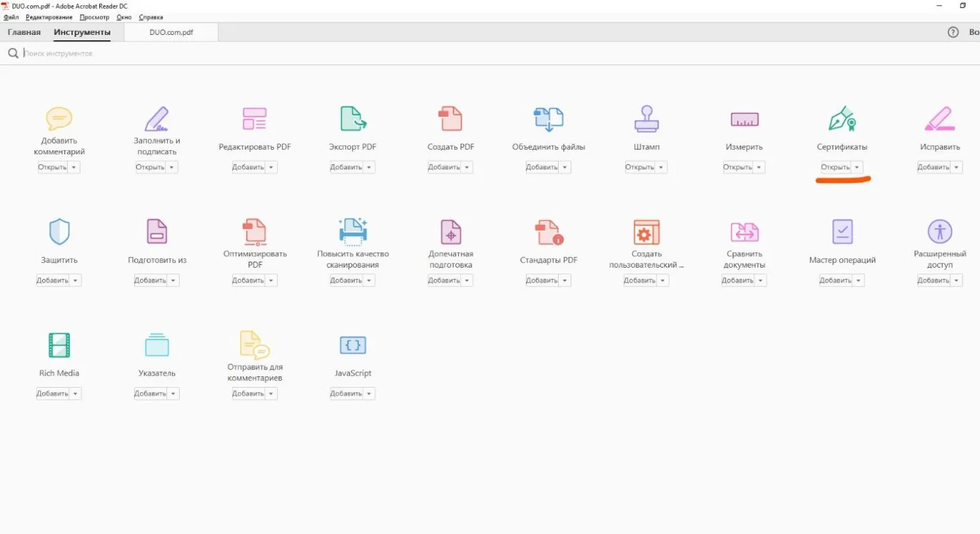The width and height of the screenshot is (980, 534).
Task: Open dropdown arrow under Редактировать PDF
Action: tap(271, 167)
